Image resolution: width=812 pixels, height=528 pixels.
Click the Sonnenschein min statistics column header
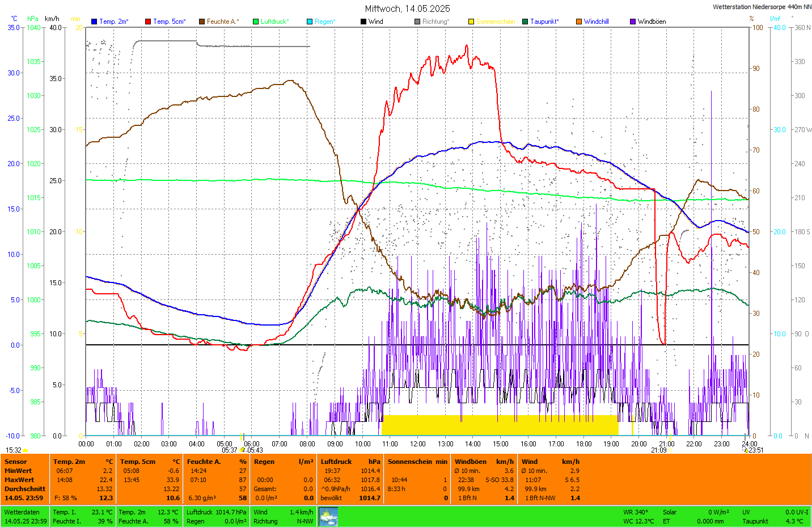click(417, 462)
